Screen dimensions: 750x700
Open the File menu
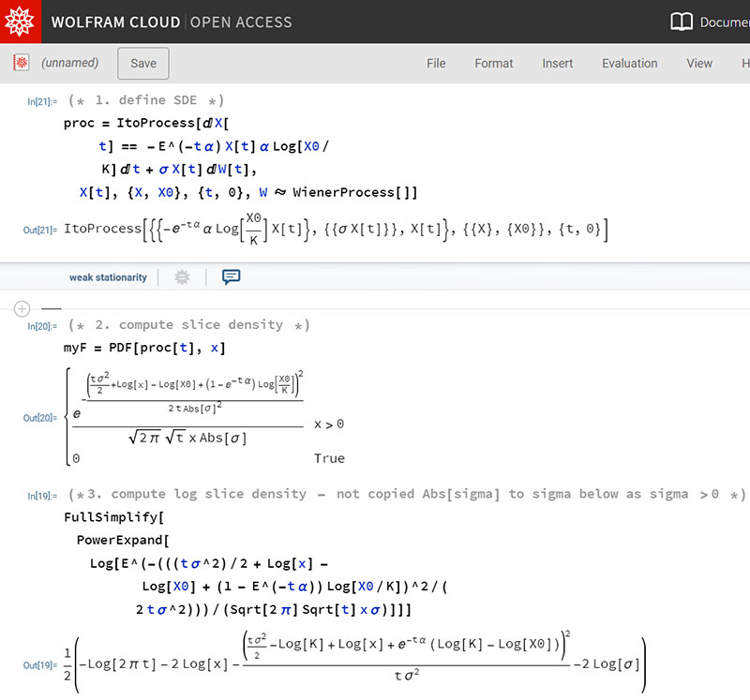436,64
